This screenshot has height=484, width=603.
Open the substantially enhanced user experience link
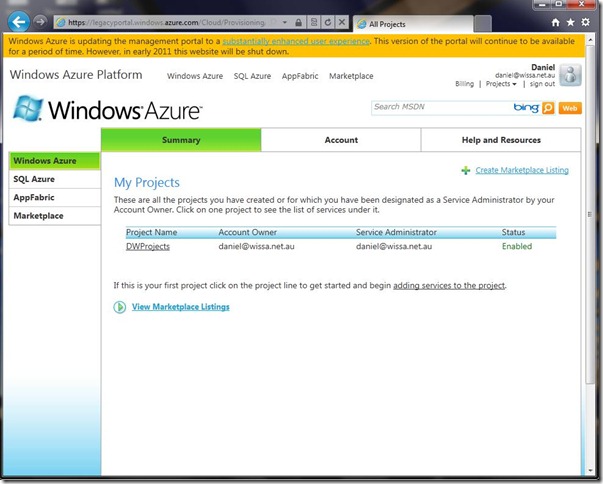296,41
